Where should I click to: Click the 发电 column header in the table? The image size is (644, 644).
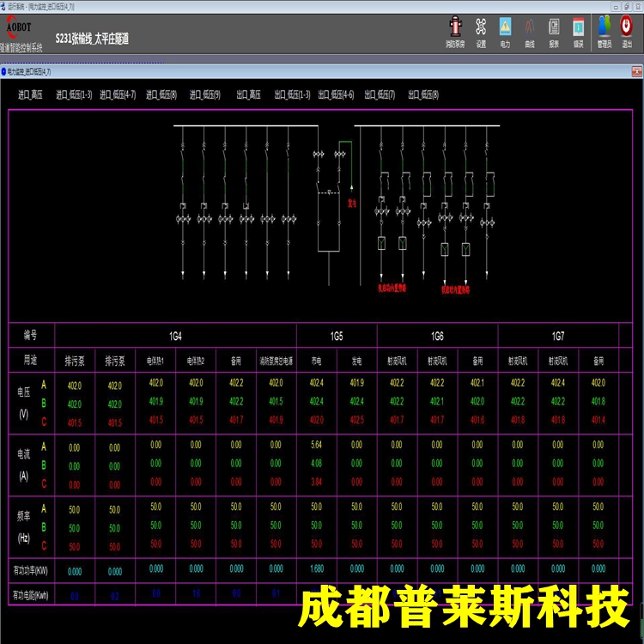point(356,361)
